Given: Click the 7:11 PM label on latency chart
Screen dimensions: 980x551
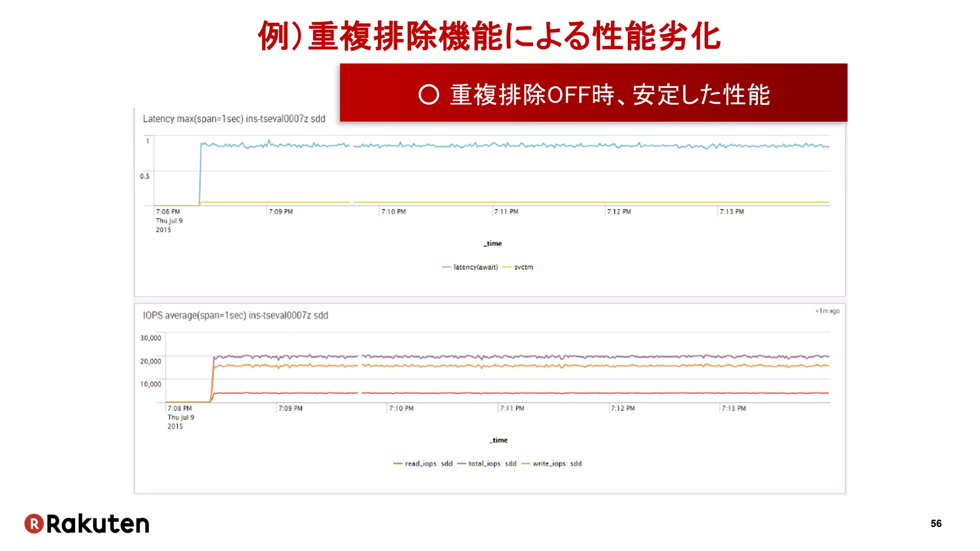Looking at the screenshot, I should pyautogui.click(x=506, y=211).
